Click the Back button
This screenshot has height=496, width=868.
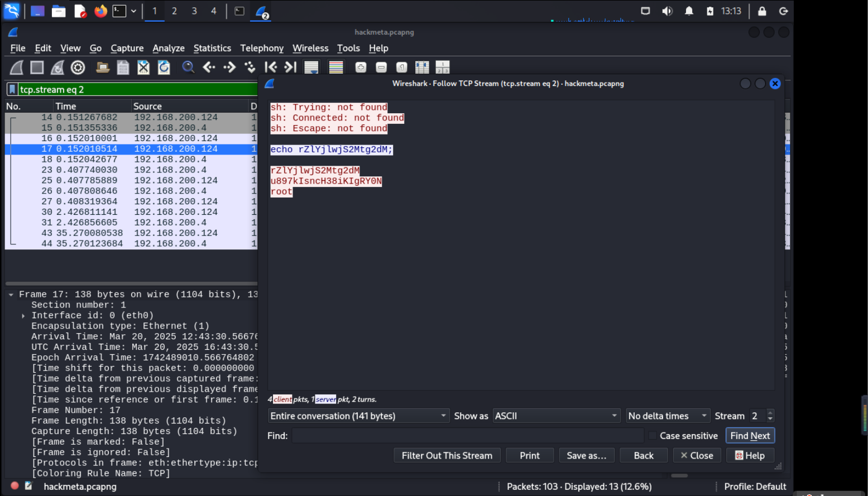tap(644, 455)
